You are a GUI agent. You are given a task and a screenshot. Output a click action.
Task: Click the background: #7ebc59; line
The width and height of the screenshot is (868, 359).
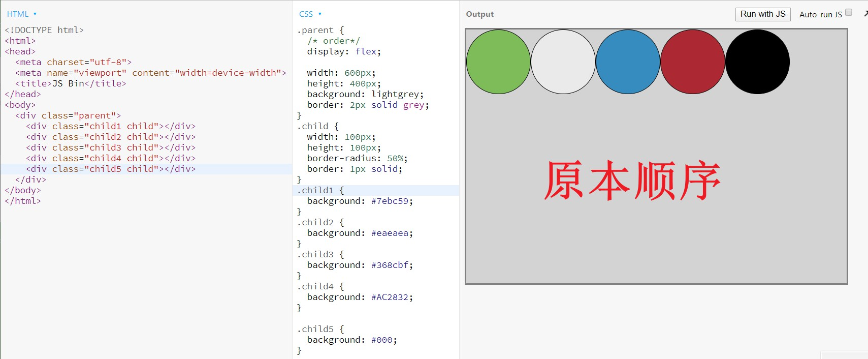pos(360,201)
